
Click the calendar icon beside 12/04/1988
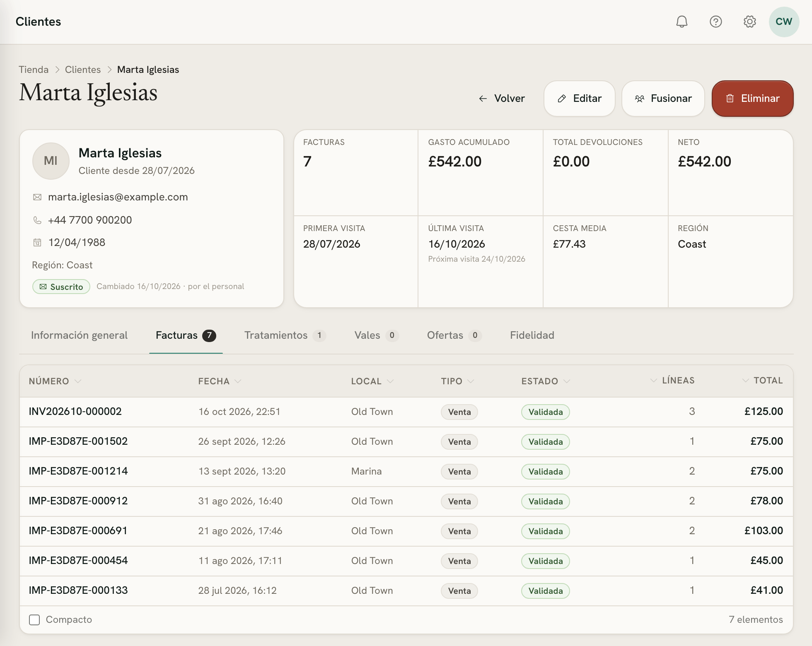37,243
